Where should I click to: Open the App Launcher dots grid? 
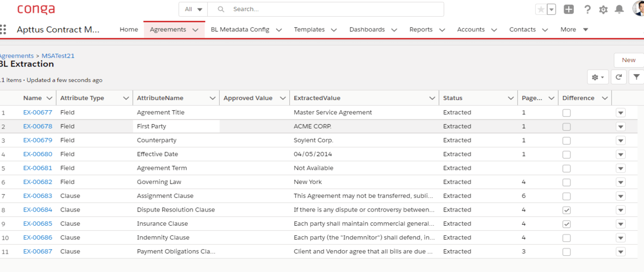(x=4, y=29)
